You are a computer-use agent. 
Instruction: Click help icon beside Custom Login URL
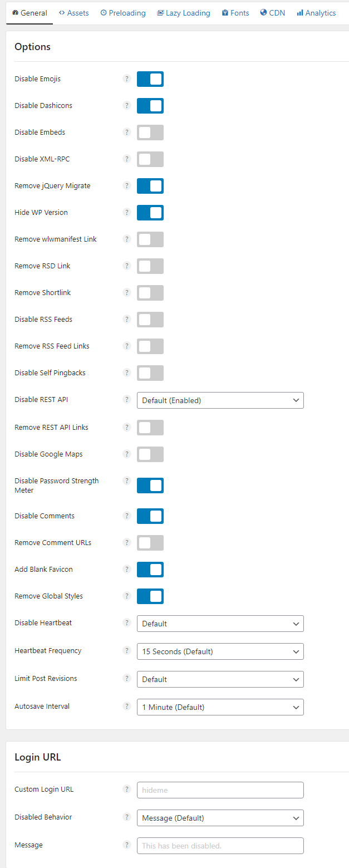pyautogui.click(x=126, y=789)
